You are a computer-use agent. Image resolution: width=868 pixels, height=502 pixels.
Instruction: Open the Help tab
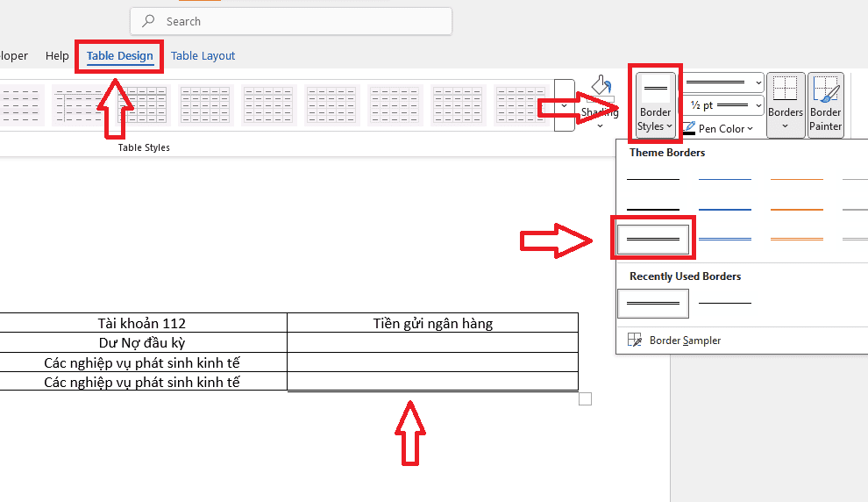(x=57, y=56)
